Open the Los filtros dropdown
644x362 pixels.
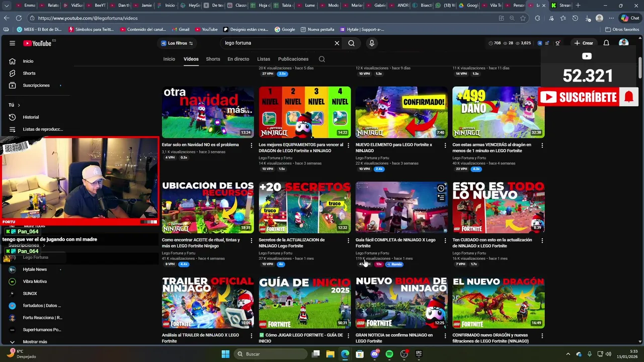click(x=177, y=43)
